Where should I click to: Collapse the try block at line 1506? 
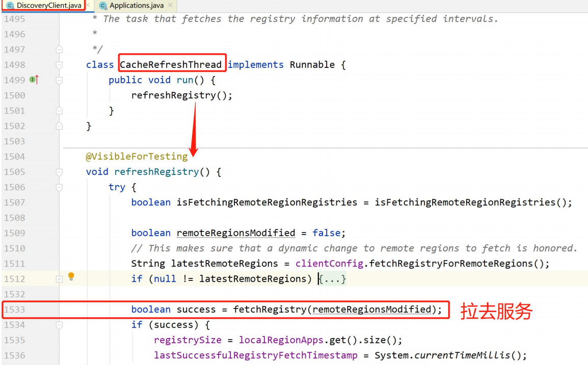pos(59,187)
